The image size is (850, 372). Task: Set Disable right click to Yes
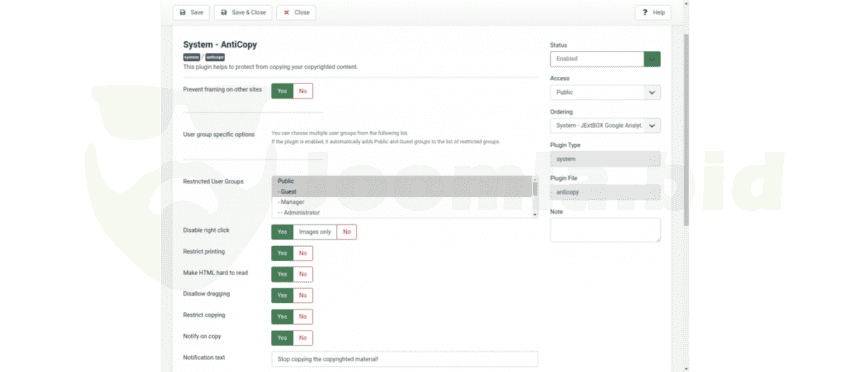[282, 232]
